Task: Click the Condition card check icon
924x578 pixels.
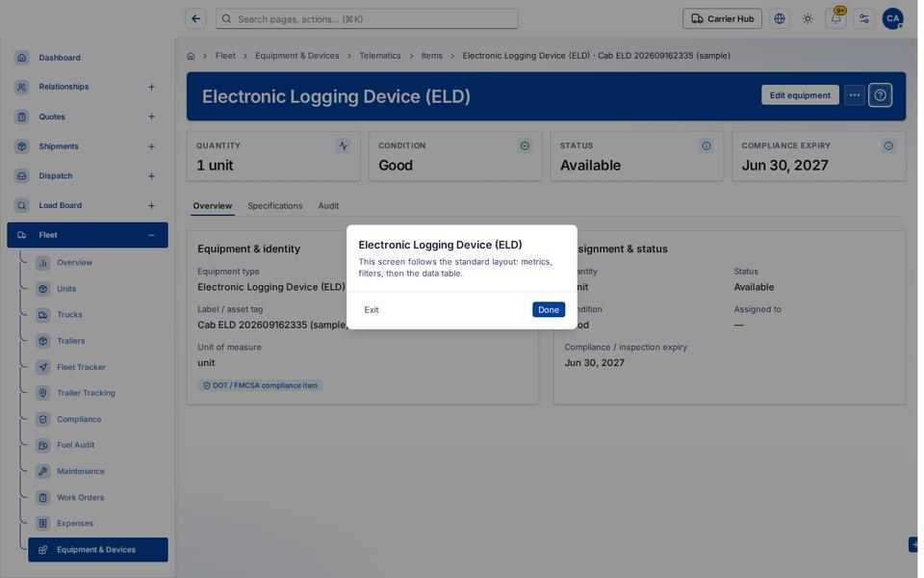Action: [525, 145]
